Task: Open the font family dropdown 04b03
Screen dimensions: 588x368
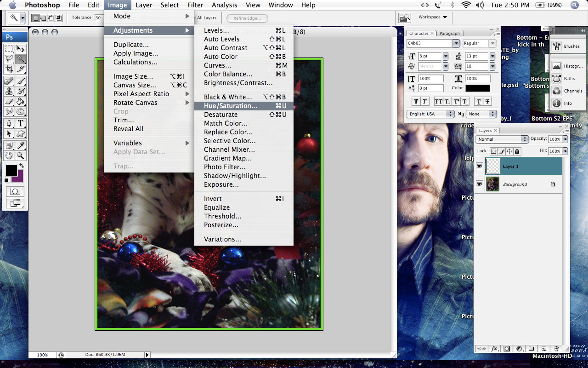Action: [x=456, y=43]
